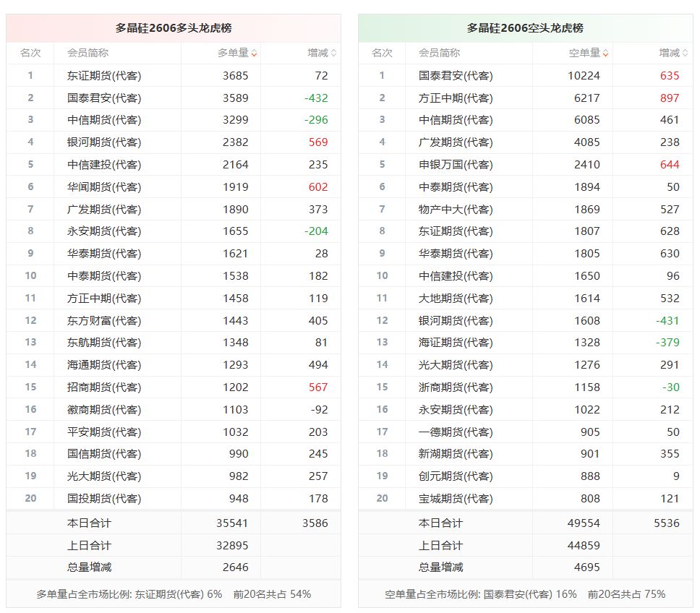Click the 多晶硅2606空头龙虎榜 title

pyautogui.click(x=525, y=28)
